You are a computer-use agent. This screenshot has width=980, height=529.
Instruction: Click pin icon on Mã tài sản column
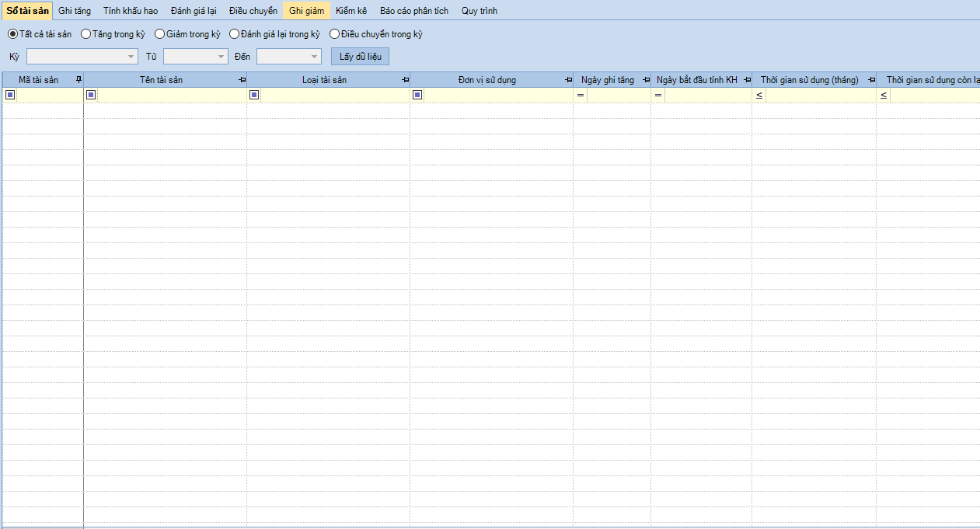(78, 80)
